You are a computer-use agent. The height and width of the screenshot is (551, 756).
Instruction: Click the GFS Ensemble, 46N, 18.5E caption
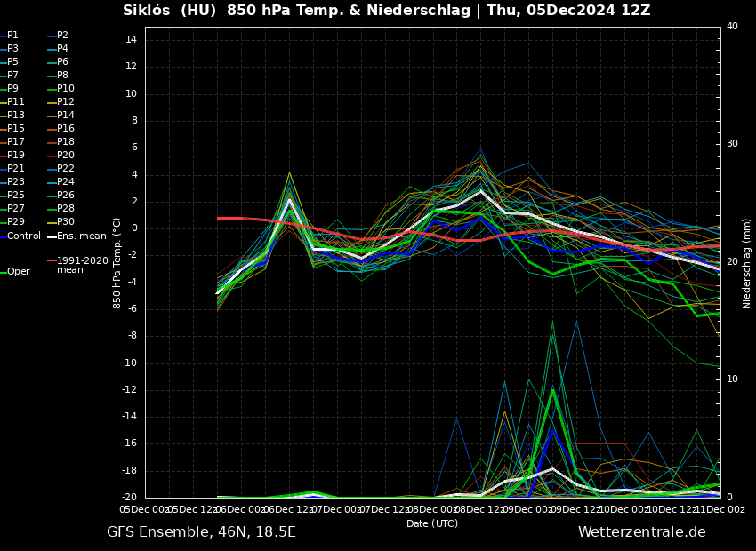(201, 532)
